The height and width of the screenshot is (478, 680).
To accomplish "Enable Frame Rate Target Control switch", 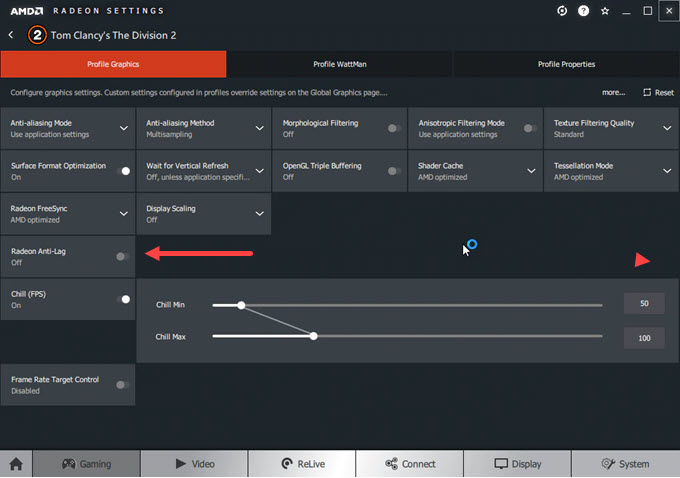I will tap(122, 385).
